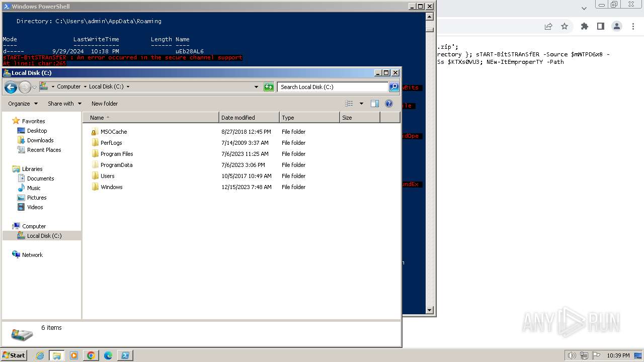Select Local Disk (C:) in navigation pane
644x362 pixels.
pos(44,236)
